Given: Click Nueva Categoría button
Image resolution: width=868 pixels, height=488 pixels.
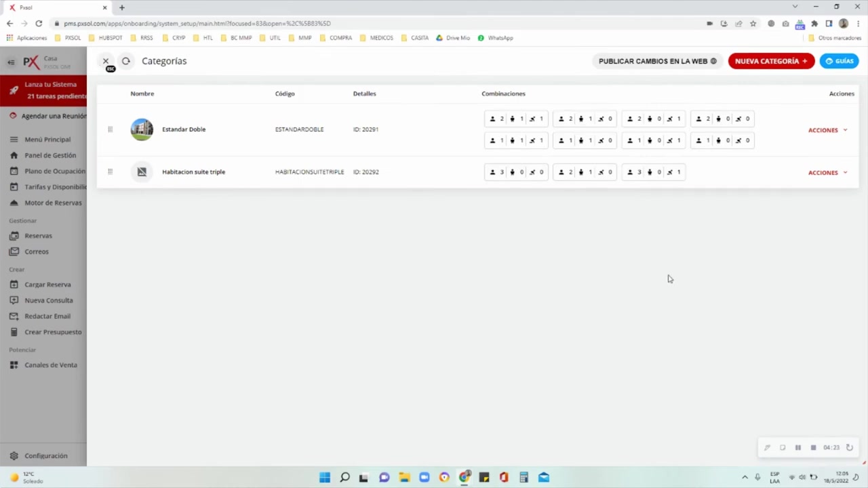Looking at the screenshot, I should 771,61.
